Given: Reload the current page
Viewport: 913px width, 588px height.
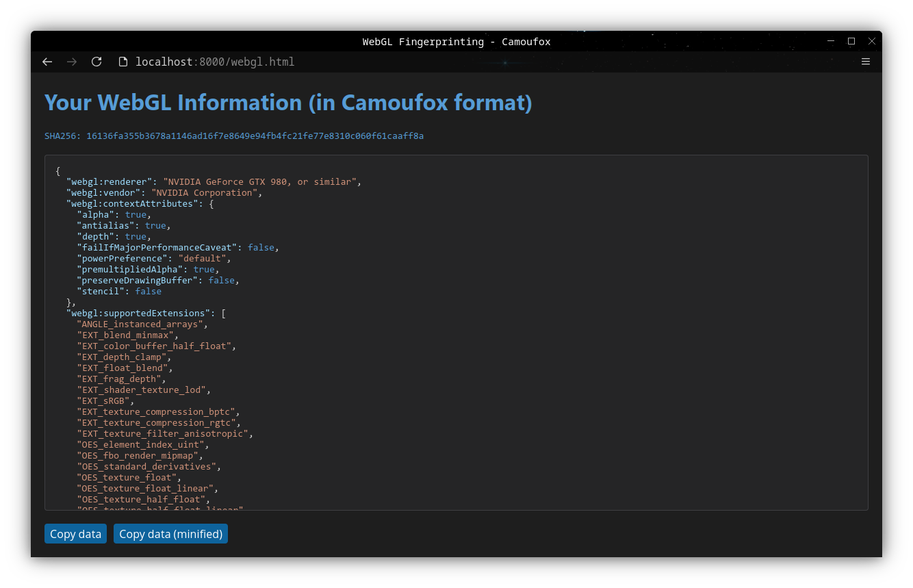Looking at the screenshot, I should [97, 62].
